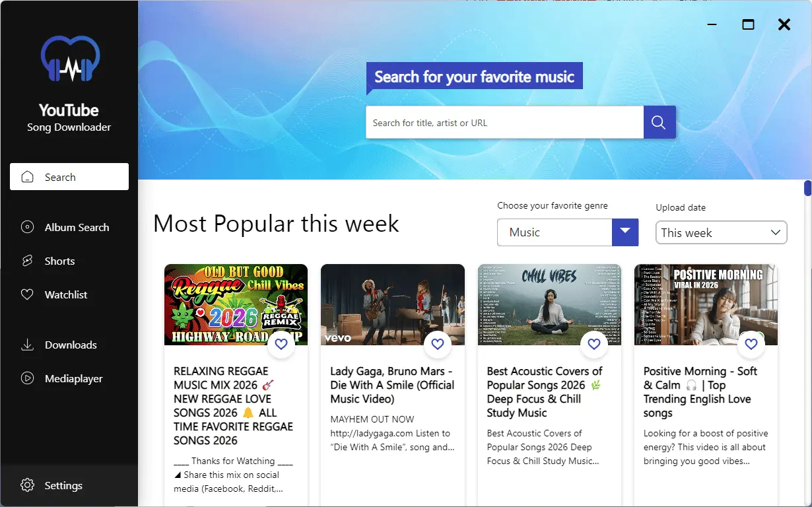Select the Chill Vibes meditation thumbnail
812x507 pixels.
pyautogui.click(x=549, y=304)
